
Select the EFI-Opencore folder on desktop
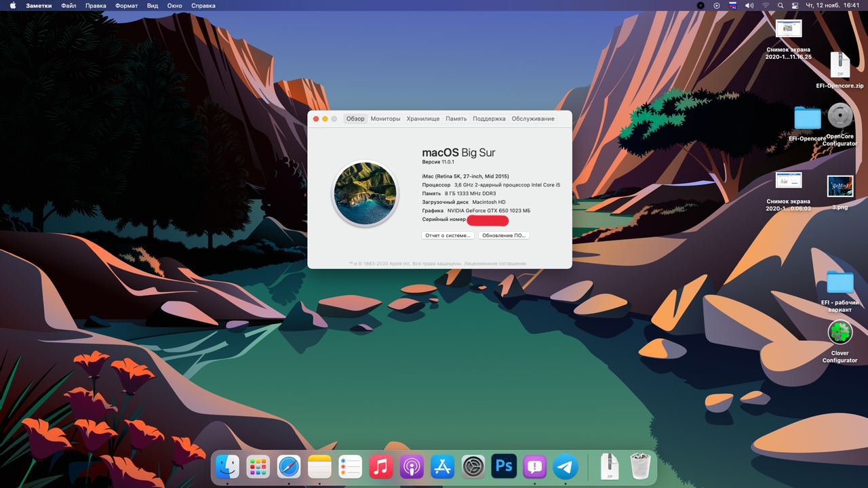click(807, 123)
